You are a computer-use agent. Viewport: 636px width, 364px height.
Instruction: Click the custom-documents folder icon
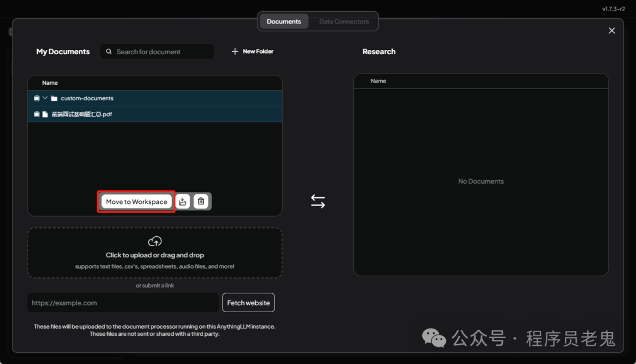pyautogui.click(x=54, y=98)
